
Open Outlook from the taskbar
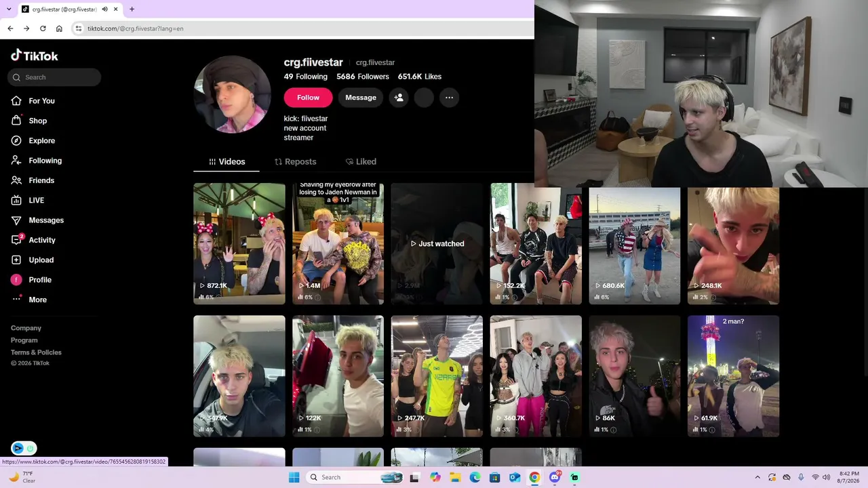[x=515, y=477]
